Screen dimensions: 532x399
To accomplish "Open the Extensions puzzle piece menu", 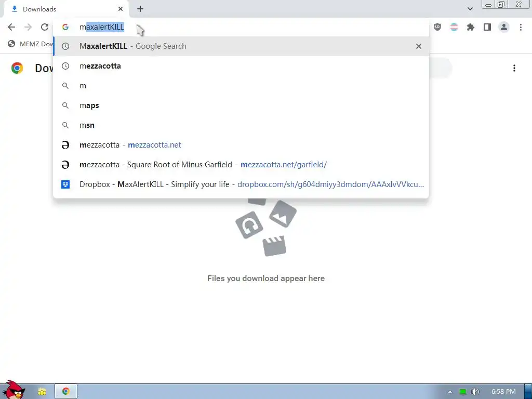I will click(471, 27).
